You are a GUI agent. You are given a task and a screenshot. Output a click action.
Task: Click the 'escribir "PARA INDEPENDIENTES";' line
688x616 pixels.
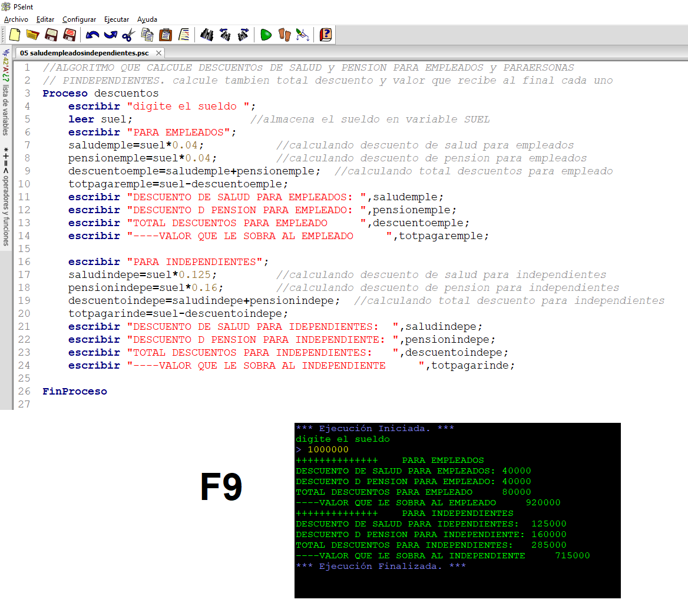point(168,262)
